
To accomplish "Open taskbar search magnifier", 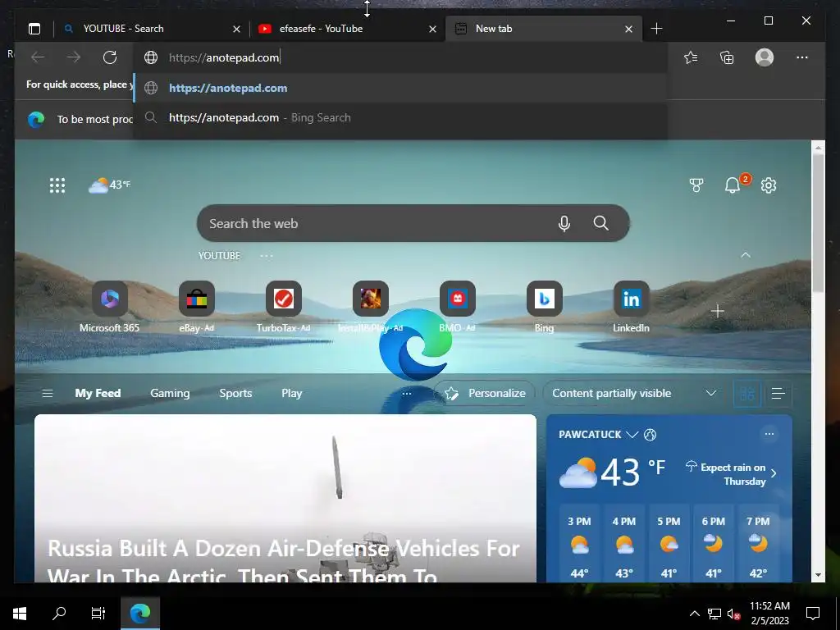I will [59, 614].
